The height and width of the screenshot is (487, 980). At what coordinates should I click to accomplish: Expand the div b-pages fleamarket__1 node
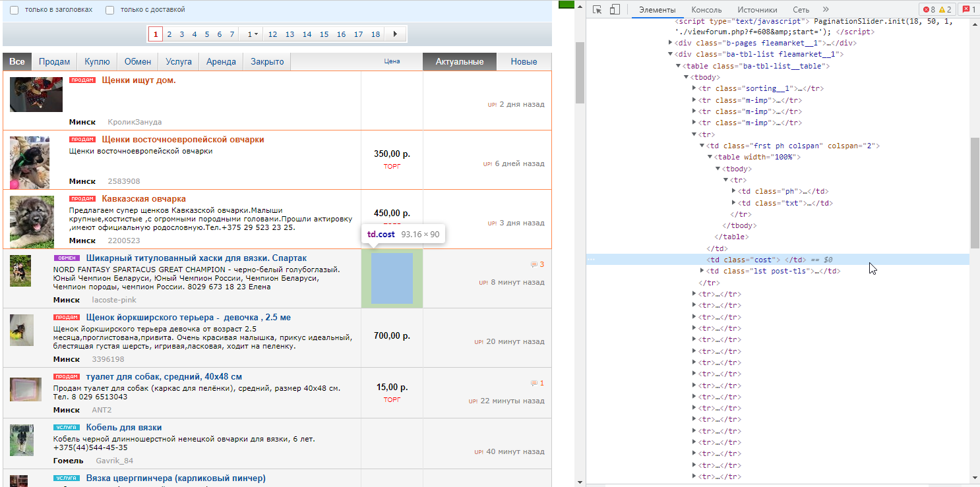point(671,43)
